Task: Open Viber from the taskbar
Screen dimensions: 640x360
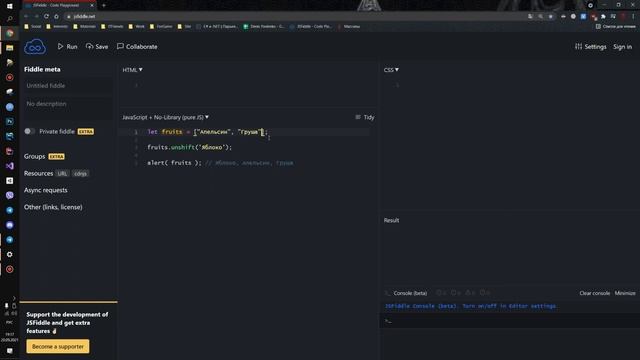Action: point(9,196)
